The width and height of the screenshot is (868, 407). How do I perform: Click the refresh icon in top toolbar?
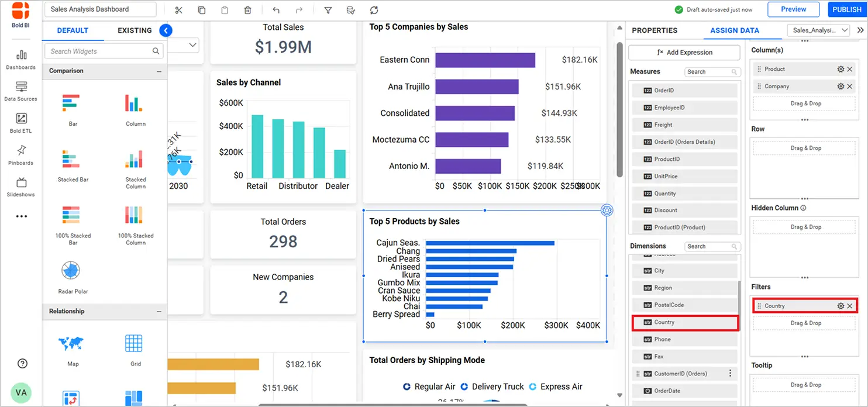[374, 10]
